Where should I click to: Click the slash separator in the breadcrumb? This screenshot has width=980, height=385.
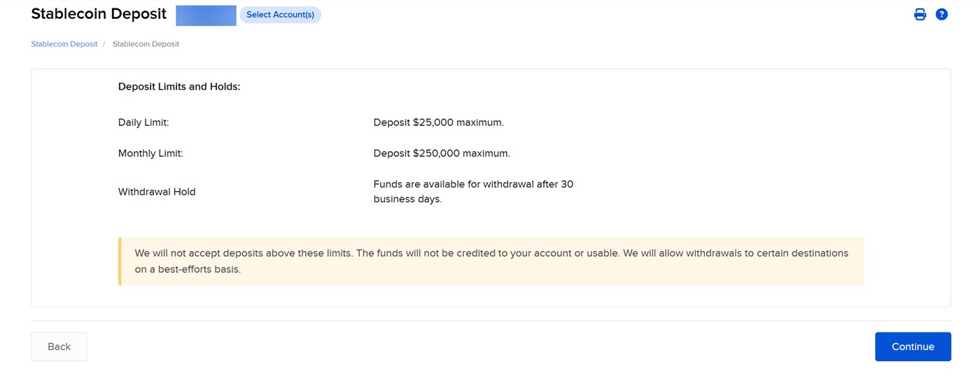(104, 44)
